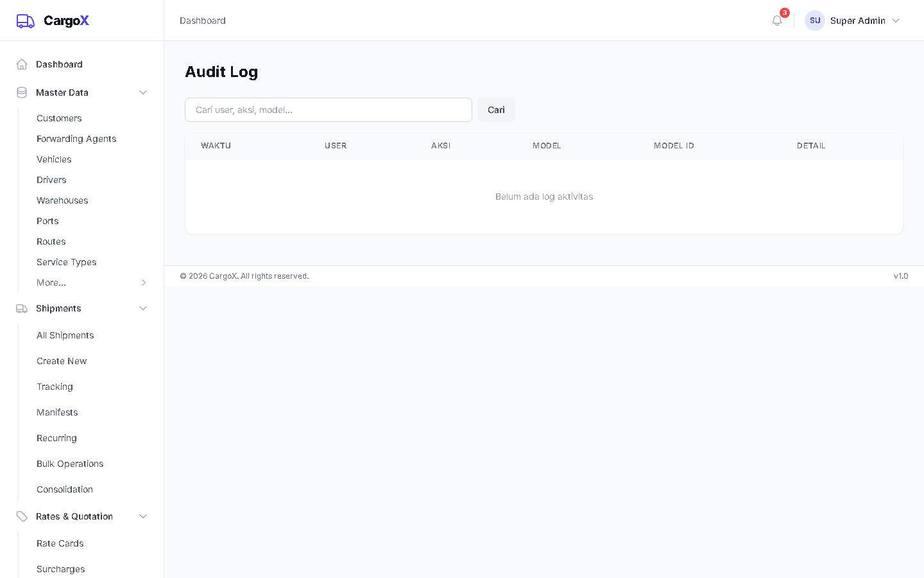Open the Consolidation page
The width and height of the screenshot is (924, 578).
point(65,489)
